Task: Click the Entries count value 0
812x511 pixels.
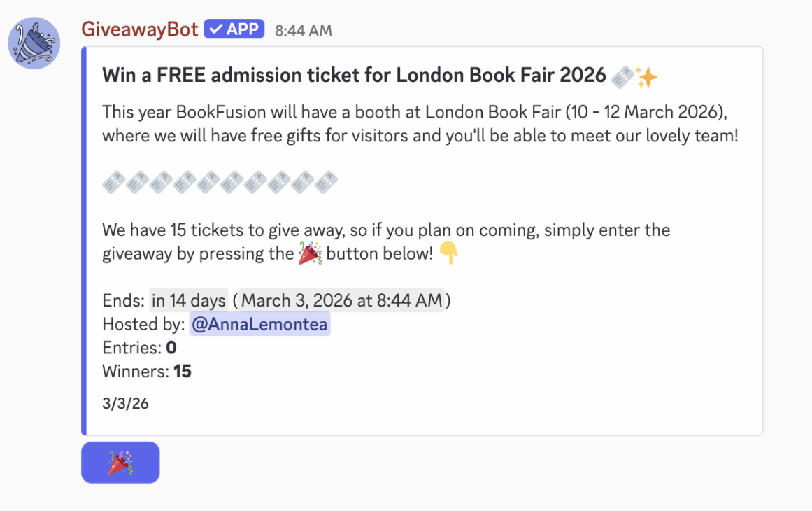Action: (x=171, y=348)
